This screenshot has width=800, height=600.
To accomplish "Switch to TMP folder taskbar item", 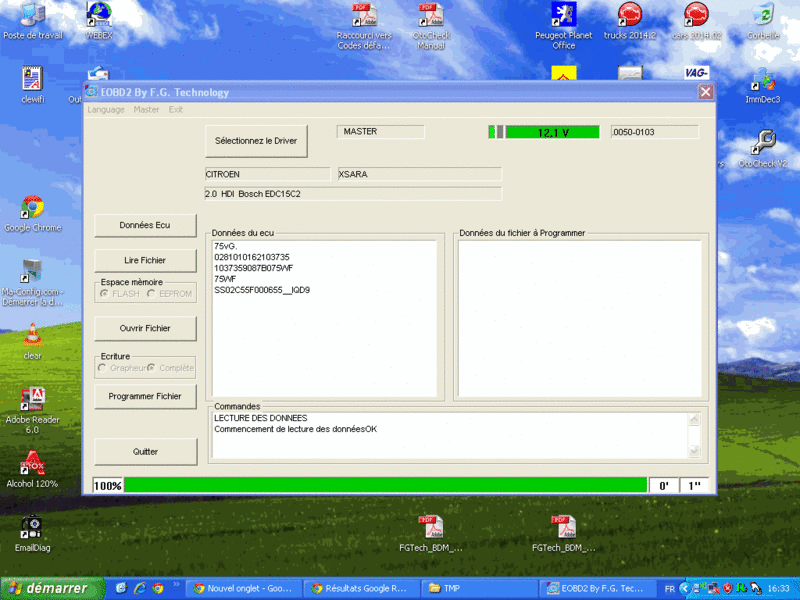I will (480, 588).
